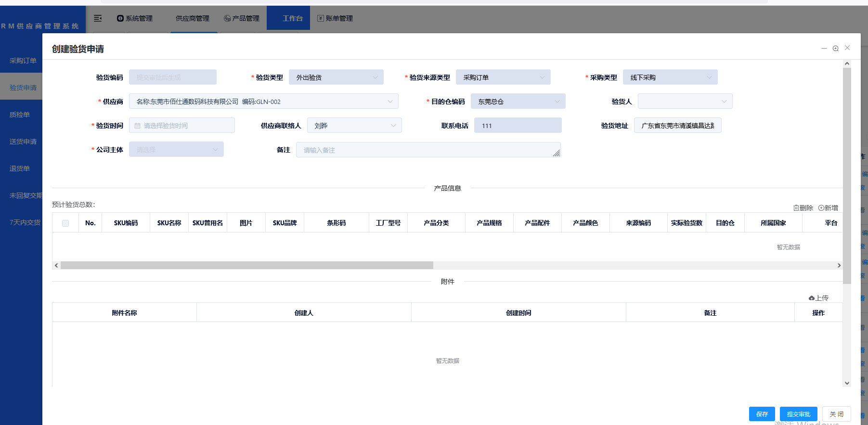
Task: Maximize the 创建验货申请 dialog
Action: click(836, 48)
